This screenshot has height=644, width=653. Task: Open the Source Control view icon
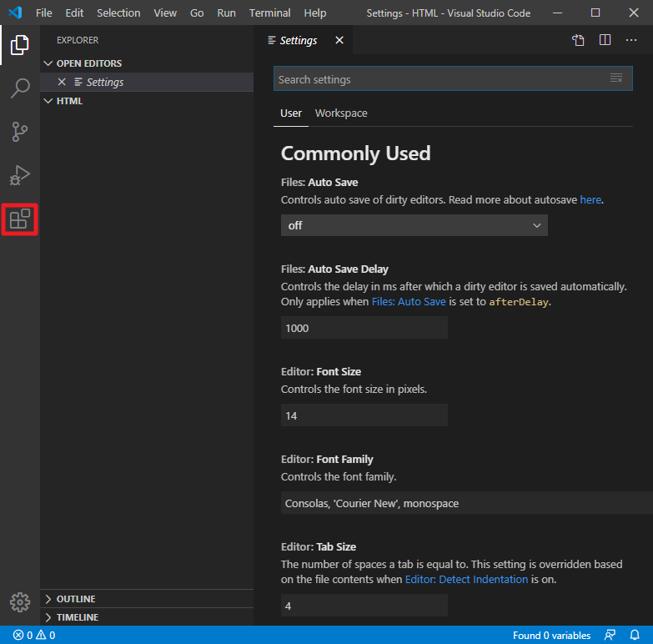(x=19, y=132)
